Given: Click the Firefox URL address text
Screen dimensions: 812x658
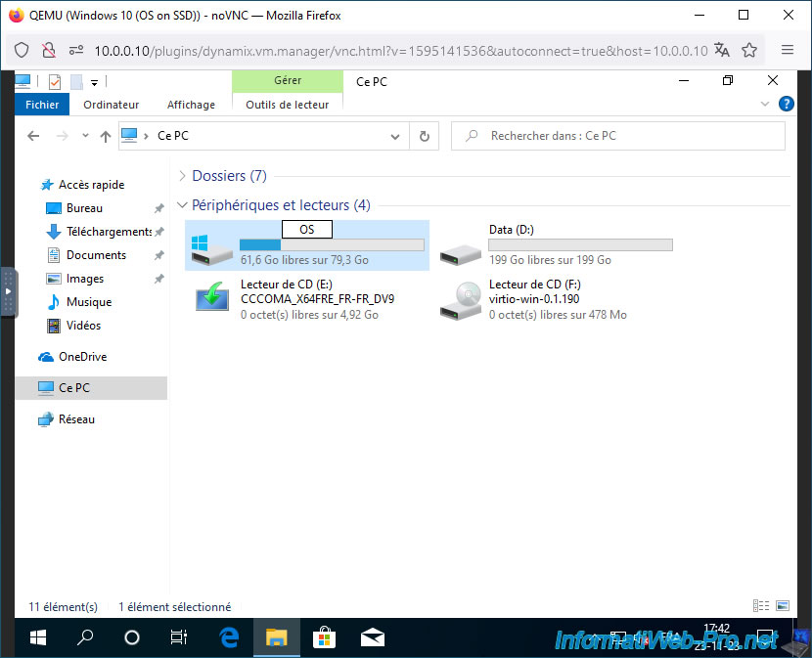Looking at the screenshot, I should 401,51.
